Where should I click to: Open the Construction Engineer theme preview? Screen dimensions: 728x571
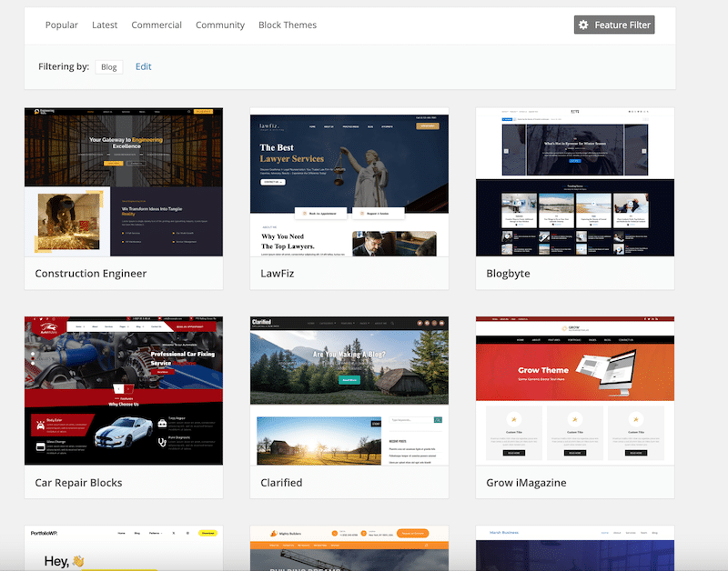click(123, 182)
